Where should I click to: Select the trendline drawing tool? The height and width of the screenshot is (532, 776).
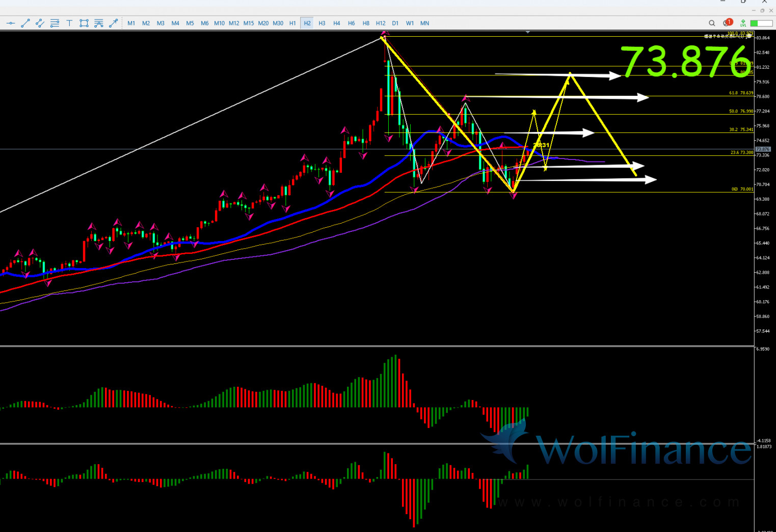25,23
